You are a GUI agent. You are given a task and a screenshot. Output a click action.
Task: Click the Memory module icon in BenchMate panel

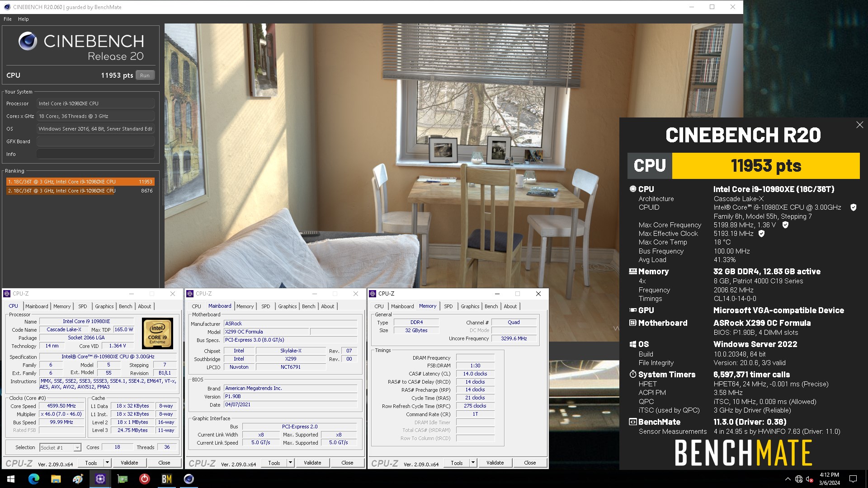(x=633, y=272)
